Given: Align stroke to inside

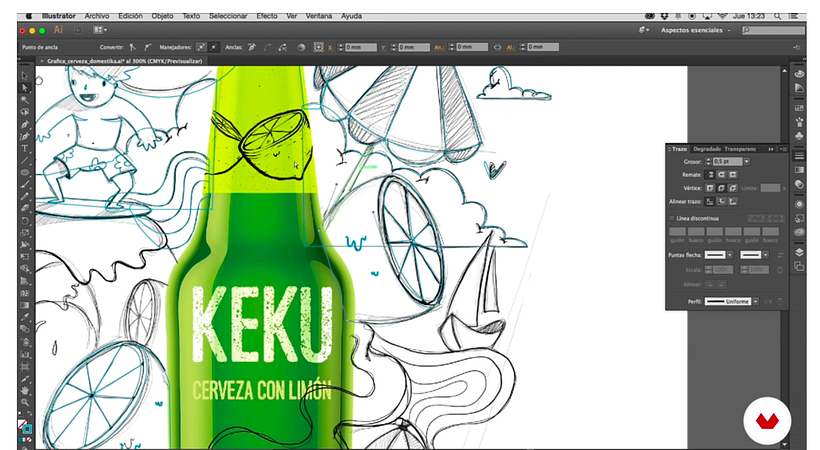Looking at the screenshot, I should 721,201.
